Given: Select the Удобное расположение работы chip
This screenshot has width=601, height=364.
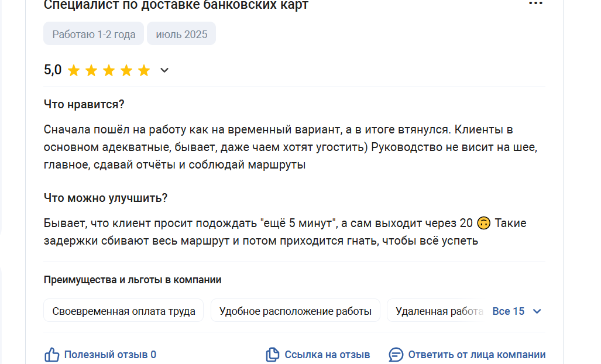Looking at the screenshot, I should (296, 310).
